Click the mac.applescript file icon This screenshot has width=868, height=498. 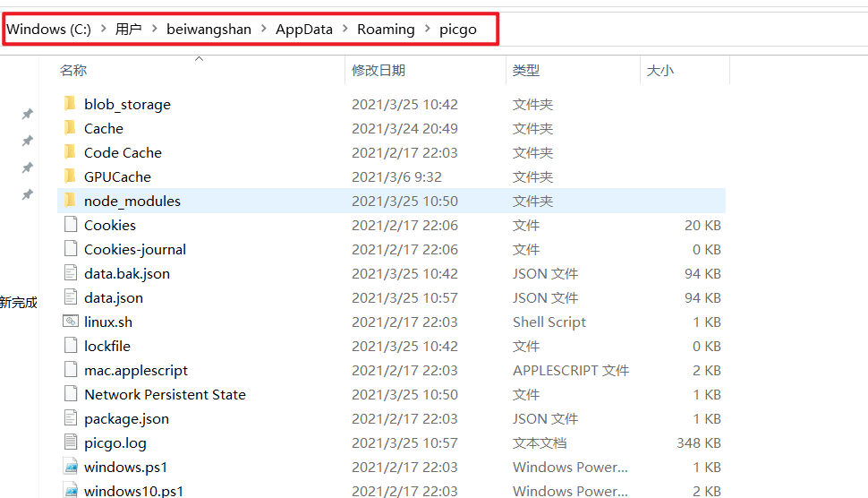pyautogui.click(x=71, y=370)
